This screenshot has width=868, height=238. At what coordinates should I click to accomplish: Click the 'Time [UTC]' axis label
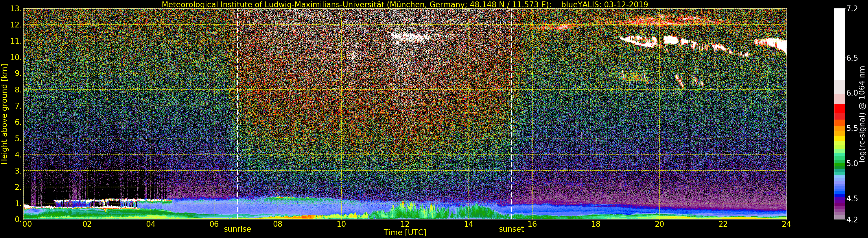(405, 233)
